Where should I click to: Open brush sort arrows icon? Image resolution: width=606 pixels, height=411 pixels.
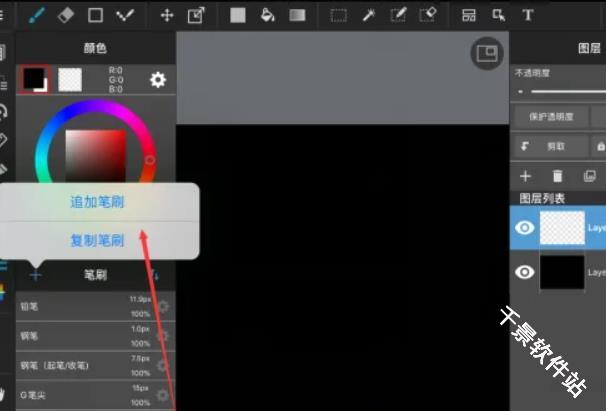pos(154,275)
